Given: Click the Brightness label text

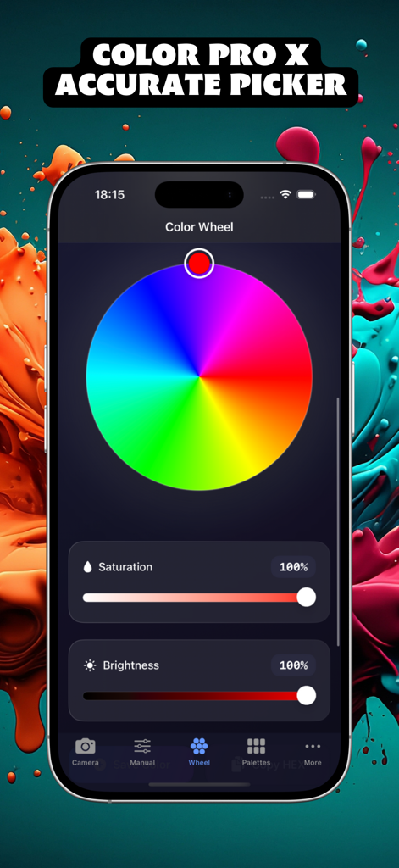Looking at the screenshot, I should click(x=131, y=665).
